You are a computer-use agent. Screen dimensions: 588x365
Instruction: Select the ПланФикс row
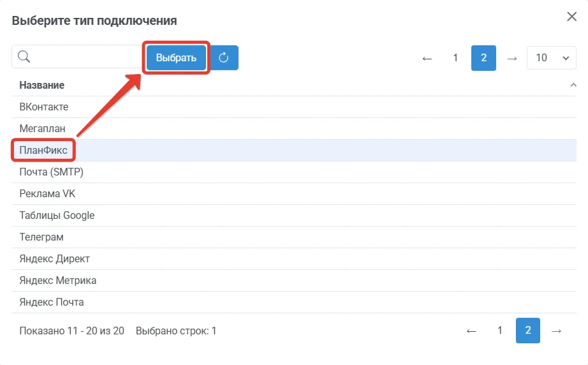(x=294, y=151)
